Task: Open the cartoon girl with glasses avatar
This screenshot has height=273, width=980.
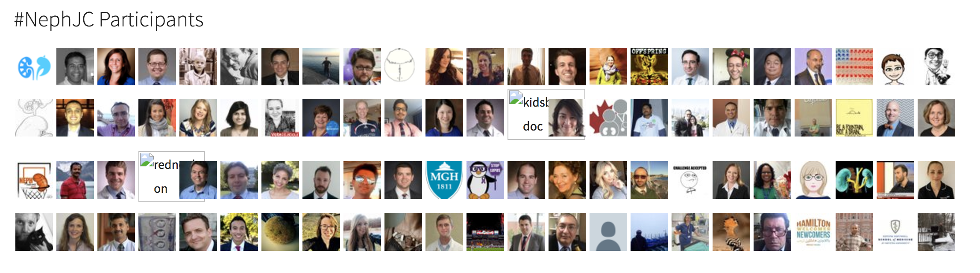Action: pyautogui.click(x=813, y=180)
